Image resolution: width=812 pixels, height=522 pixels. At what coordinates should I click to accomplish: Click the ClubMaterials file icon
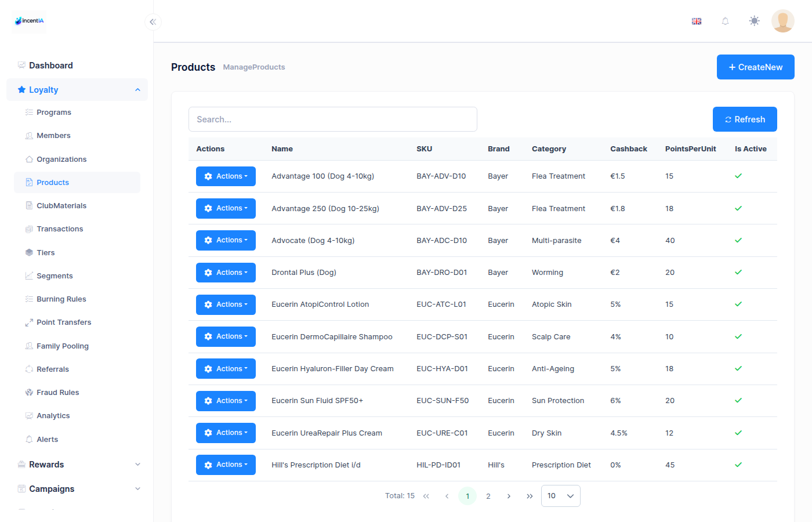29,206
